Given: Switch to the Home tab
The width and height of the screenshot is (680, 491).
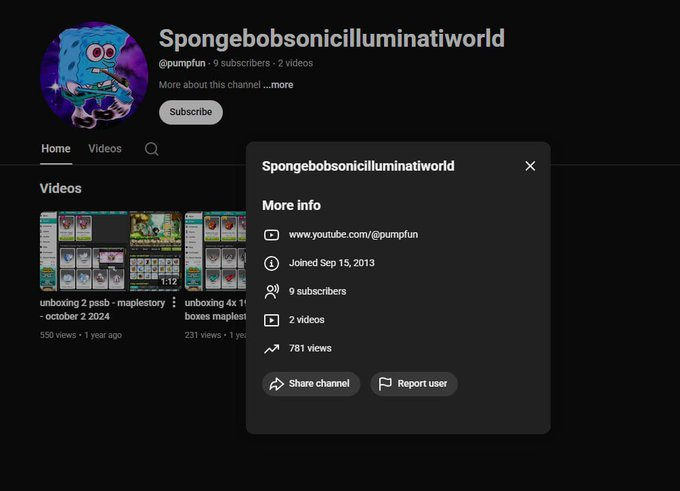Looking at the screenshot, I should click(x=56, y=149).
